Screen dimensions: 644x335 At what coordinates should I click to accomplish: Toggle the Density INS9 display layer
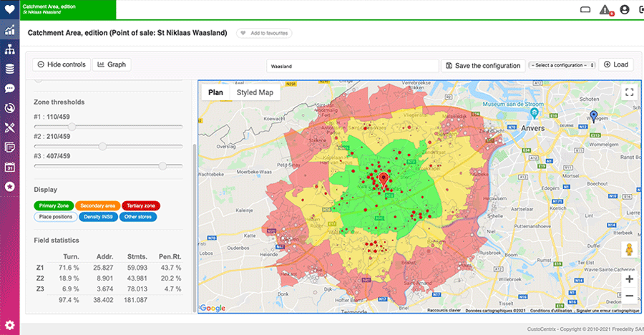coord(97,216)
